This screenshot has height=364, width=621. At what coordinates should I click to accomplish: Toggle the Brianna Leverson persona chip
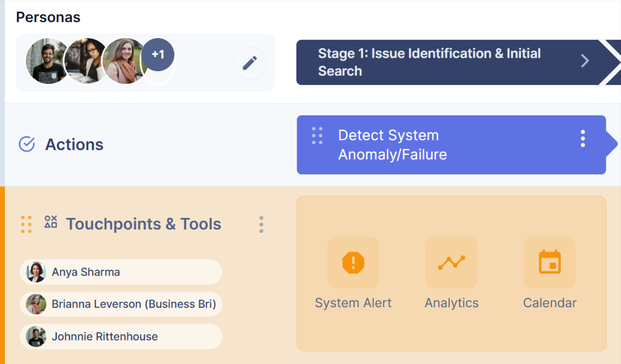point(121,304)
